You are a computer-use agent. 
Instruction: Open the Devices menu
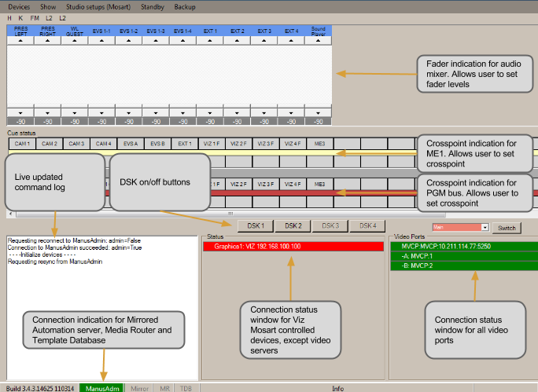(19, 6)
